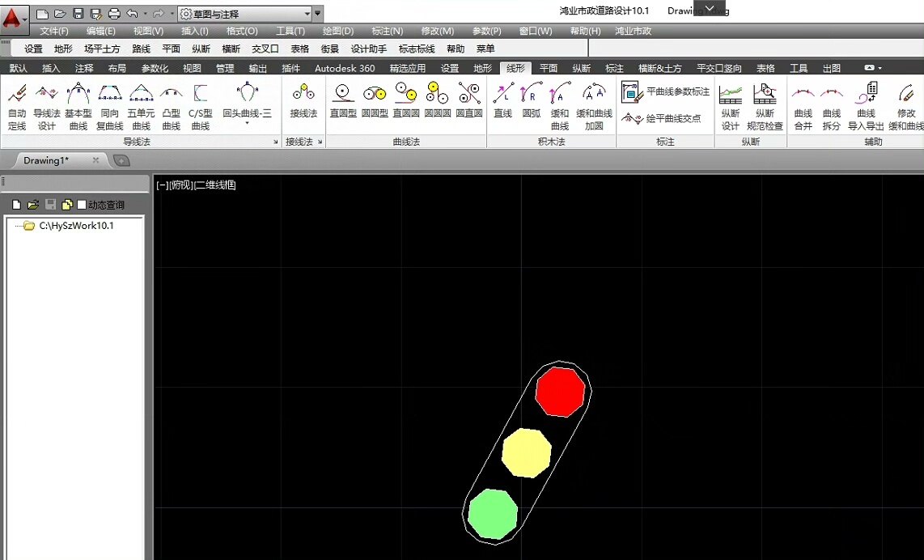Click 绘平曲线交点 tool
Screen dimensions: 924x560
pos(662,118)
